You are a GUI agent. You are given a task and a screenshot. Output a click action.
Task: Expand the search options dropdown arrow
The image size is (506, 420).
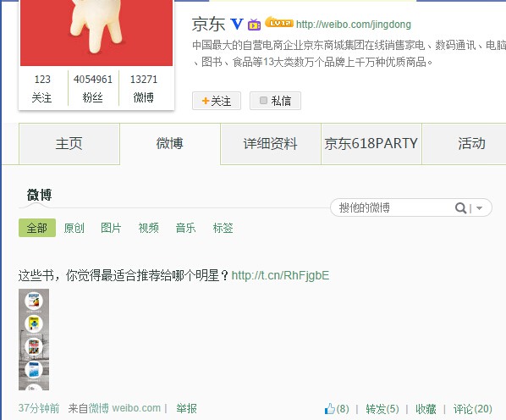pos(479,208)
